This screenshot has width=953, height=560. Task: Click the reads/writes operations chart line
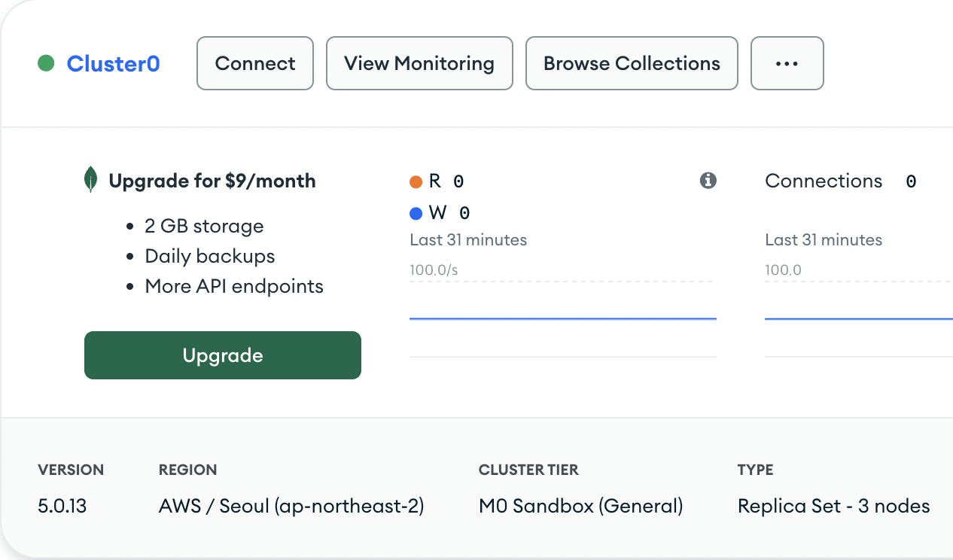tap(563, 318)
